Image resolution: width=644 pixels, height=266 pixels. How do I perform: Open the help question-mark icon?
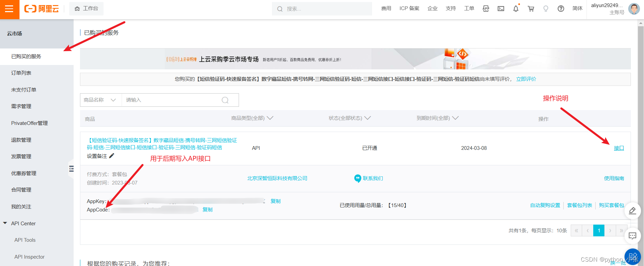(561, 9)
